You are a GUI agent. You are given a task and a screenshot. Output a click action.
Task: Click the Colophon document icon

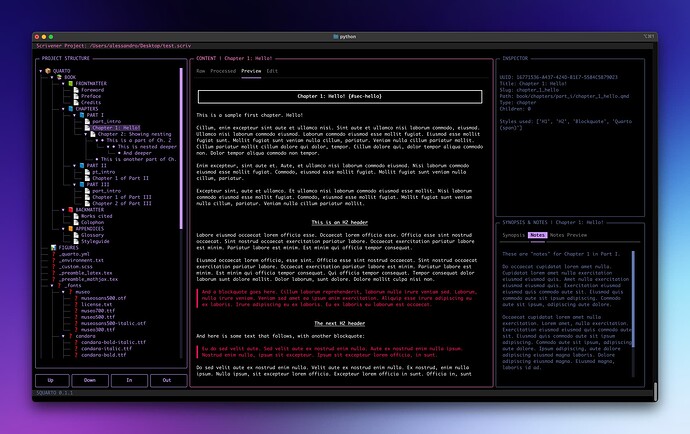[x=76, y=222]
